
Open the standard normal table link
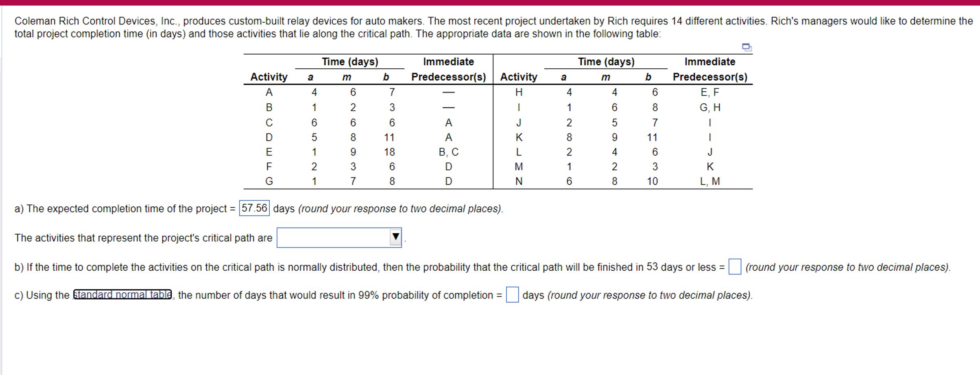tap(122, 295)
